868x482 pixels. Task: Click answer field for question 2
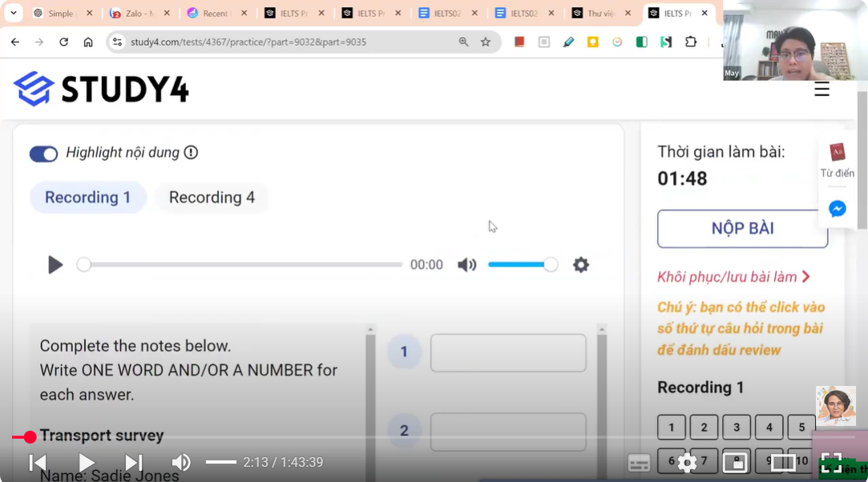coord(508,432)
